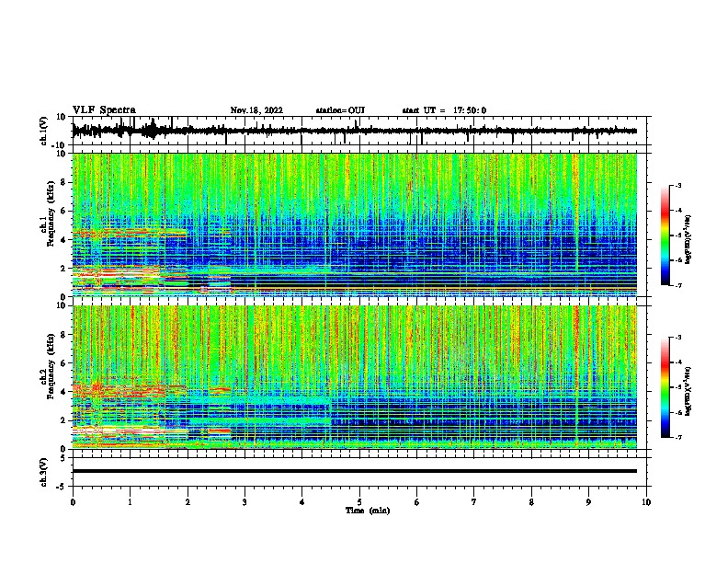Viewport: 728px width, 563px height.
Task: Click the x-axis tick label "3"
Action: [245, 502]
